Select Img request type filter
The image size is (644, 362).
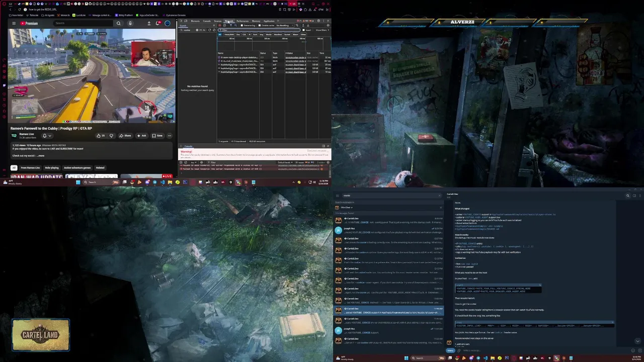pyautogui.click(x=262, y=35)
